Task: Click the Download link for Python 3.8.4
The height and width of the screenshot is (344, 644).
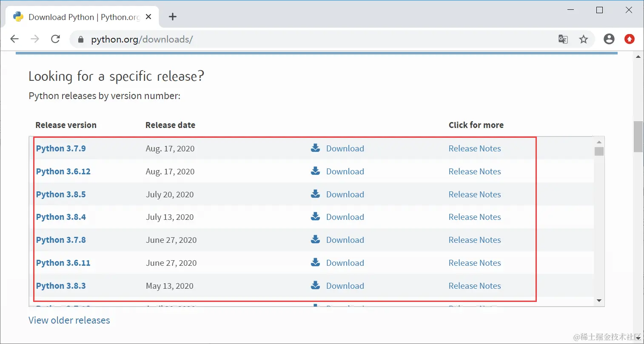Action: click(345, 217)
